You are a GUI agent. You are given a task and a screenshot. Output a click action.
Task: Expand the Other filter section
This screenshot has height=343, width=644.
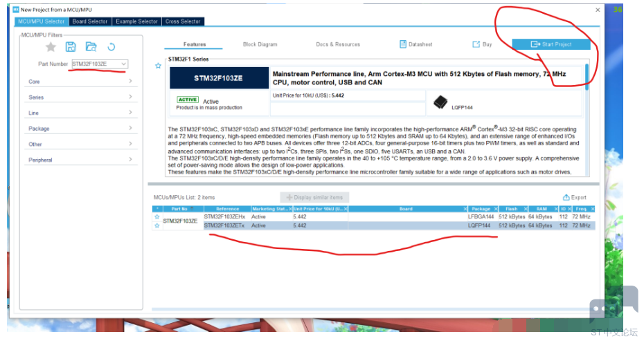[80, 144]
